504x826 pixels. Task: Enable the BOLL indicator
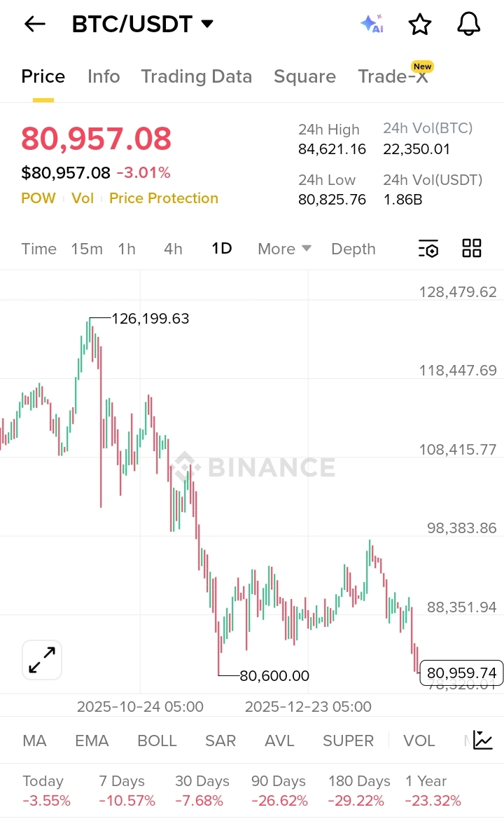click(157, 741)
